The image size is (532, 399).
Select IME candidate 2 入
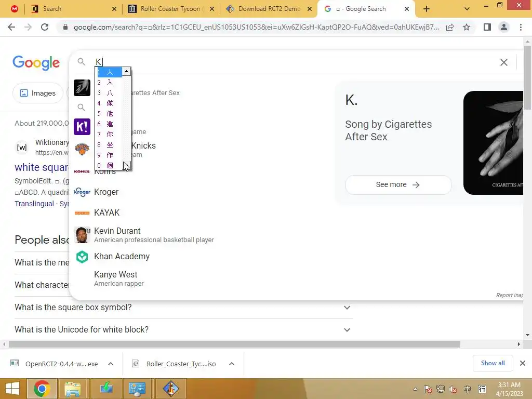109,83
